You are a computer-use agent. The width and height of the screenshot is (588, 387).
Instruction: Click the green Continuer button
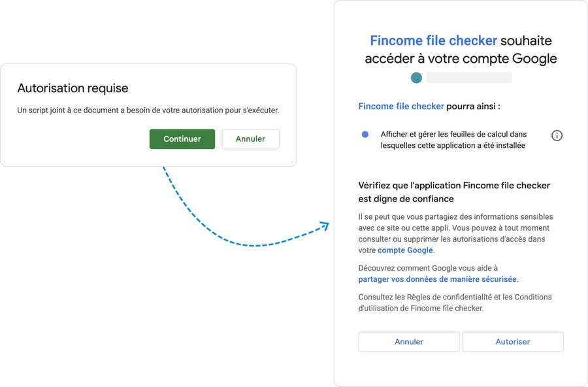pyautogui.click(x=182, y=139)
